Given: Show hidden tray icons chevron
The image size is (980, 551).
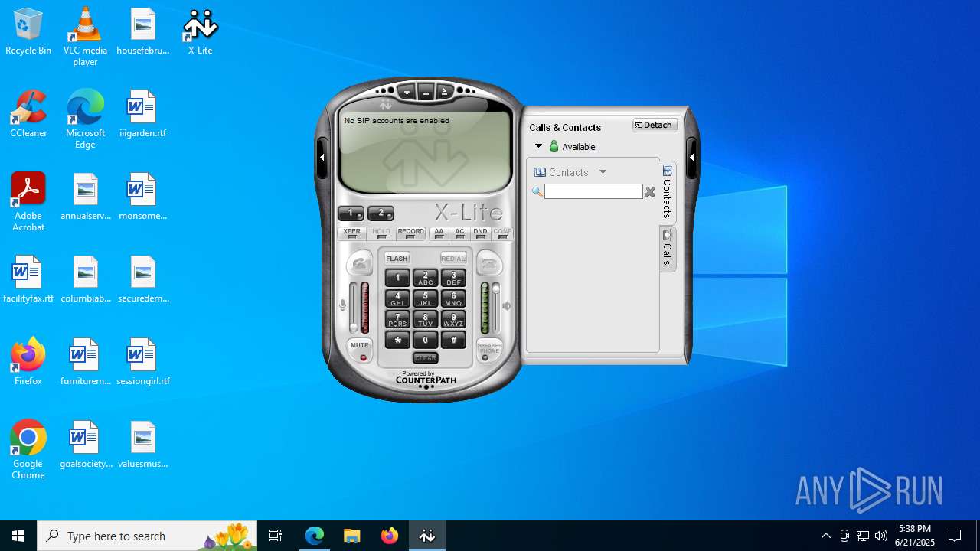Looking at the screenshot, I should click(x=826, y=536).
